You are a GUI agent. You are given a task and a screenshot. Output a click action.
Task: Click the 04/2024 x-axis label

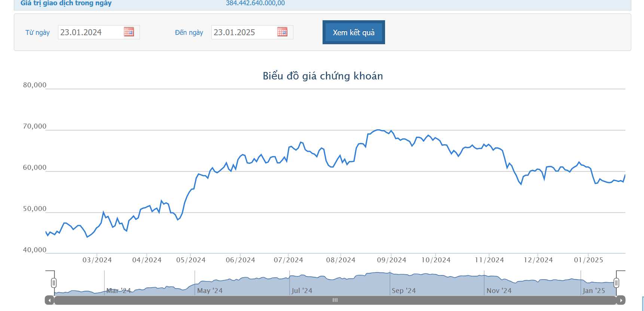tap(147, 260)
